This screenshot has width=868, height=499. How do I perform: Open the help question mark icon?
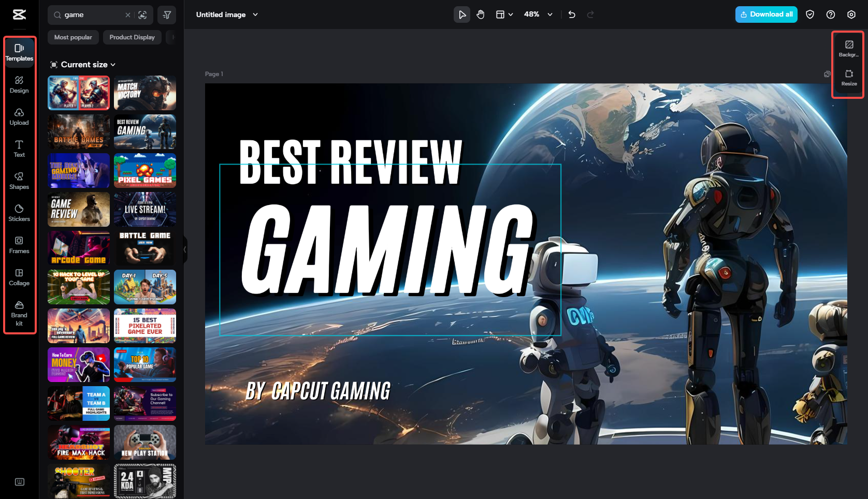(x=831, y=14)
